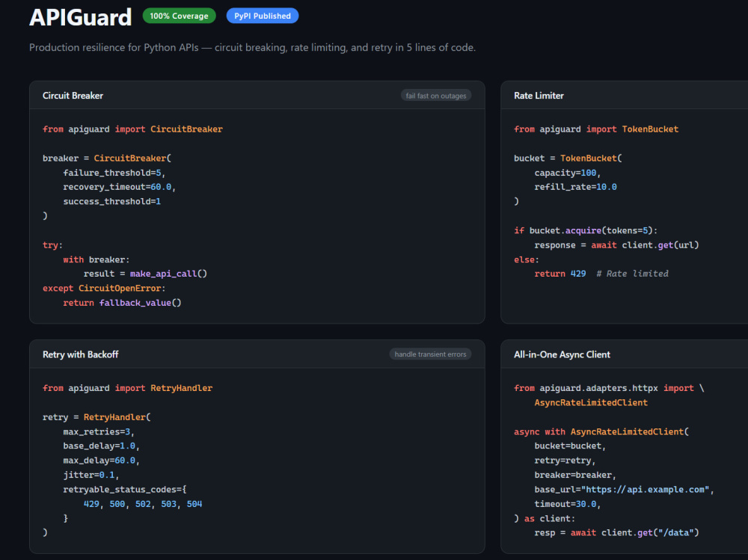This screenshot has width=748, height=560.
Task: Click the 'except CircuitOpenError:' line
Action: click(104, 289)
